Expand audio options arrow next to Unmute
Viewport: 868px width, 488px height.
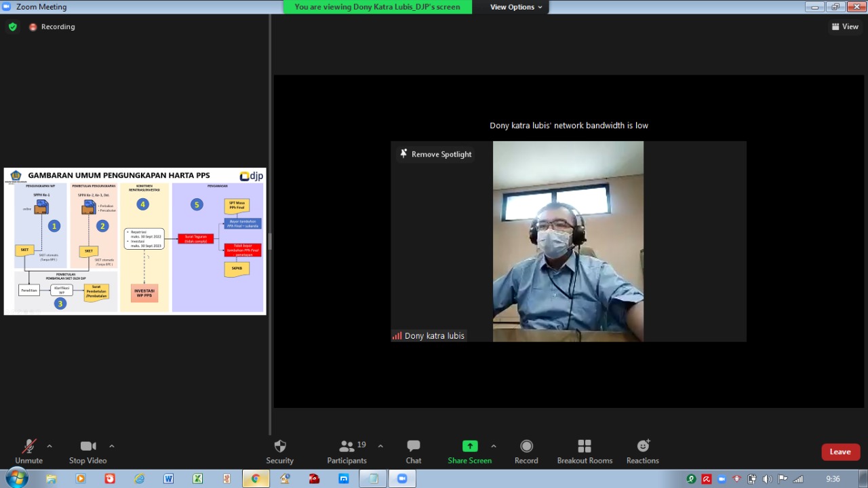tap(50, 446)
